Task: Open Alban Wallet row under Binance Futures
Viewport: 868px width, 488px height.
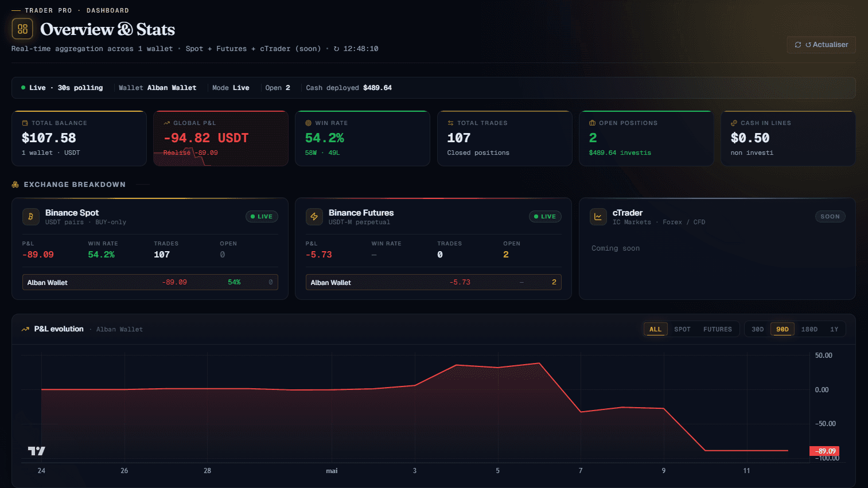Action: 434,282
